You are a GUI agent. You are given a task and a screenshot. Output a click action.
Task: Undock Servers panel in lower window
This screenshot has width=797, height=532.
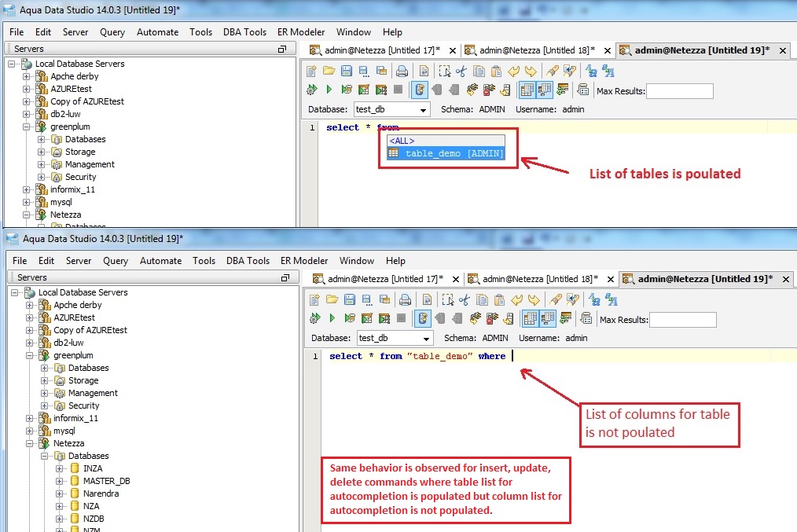pos(285,277)
